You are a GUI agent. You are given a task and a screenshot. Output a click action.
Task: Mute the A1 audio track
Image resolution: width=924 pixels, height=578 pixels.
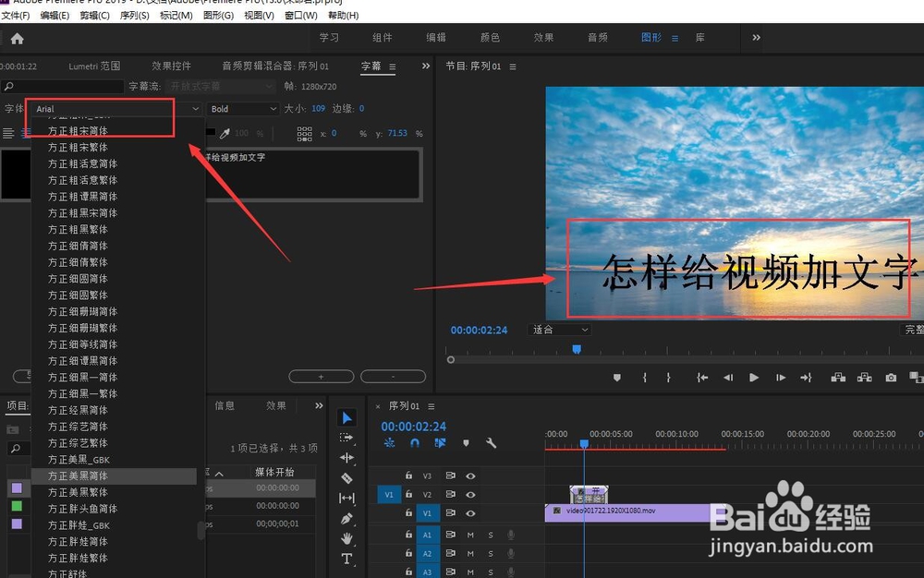[x=470, y=535]
